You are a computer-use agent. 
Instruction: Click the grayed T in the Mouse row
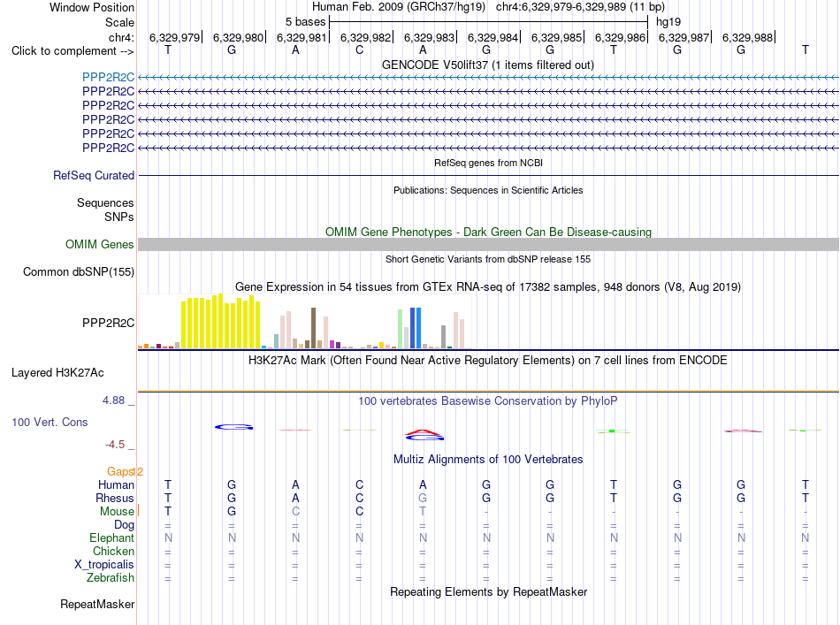click(423, 512)
